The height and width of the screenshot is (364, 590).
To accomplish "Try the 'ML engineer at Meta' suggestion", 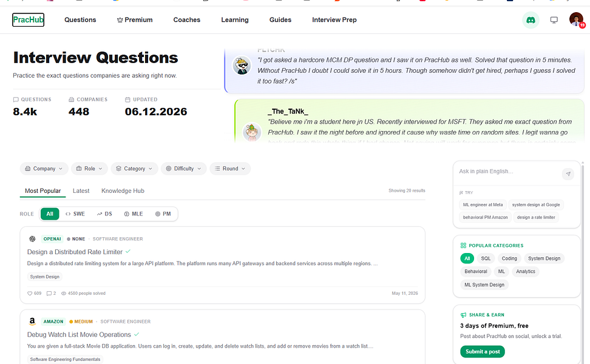I will [x=483, y=204].
